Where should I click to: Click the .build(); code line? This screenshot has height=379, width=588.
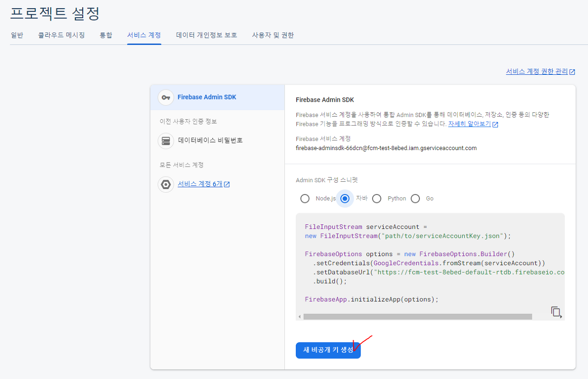330,281
